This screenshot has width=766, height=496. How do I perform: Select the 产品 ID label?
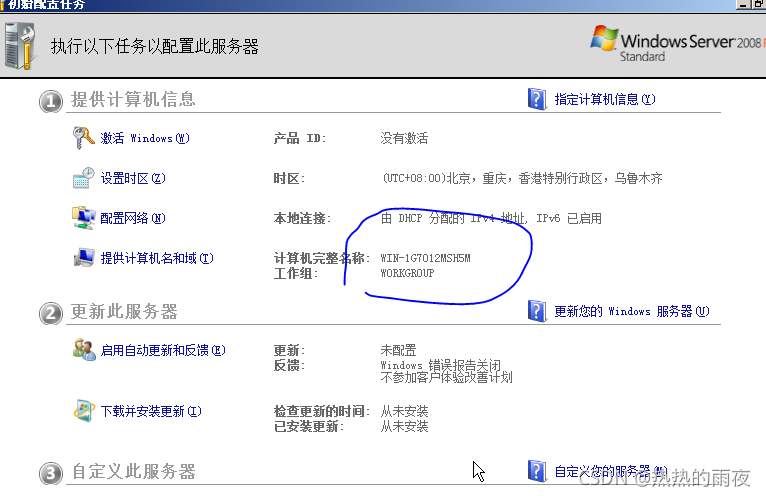point(299,138)
